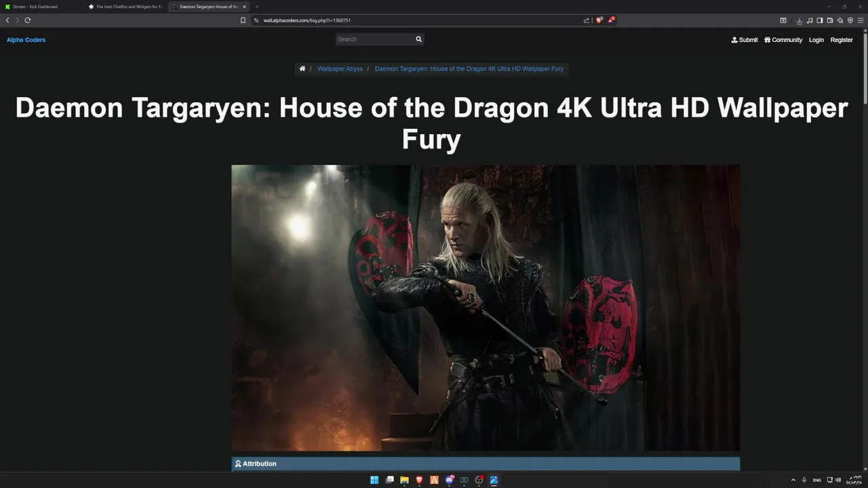Switch to best ChatBot and Widgets tab
The width and height of the screenshot is (868, 488).
point(125,7)
